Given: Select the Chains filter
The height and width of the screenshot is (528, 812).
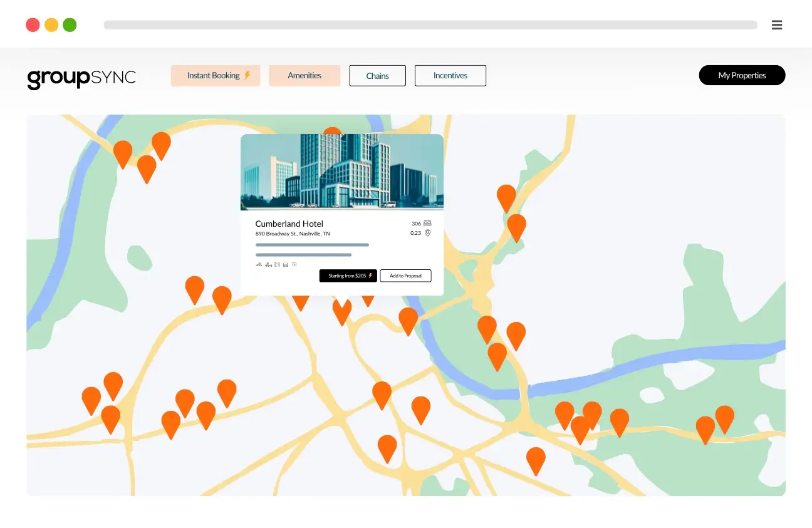Looking at the screenshot, I should 377,76.
